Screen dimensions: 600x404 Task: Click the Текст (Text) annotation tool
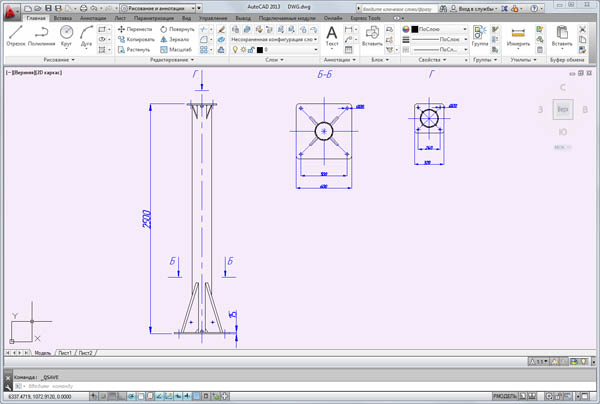[331, 35]
